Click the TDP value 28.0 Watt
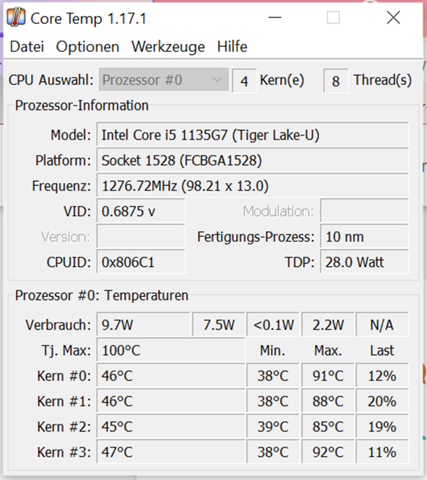427x480 pixels. 364,262
